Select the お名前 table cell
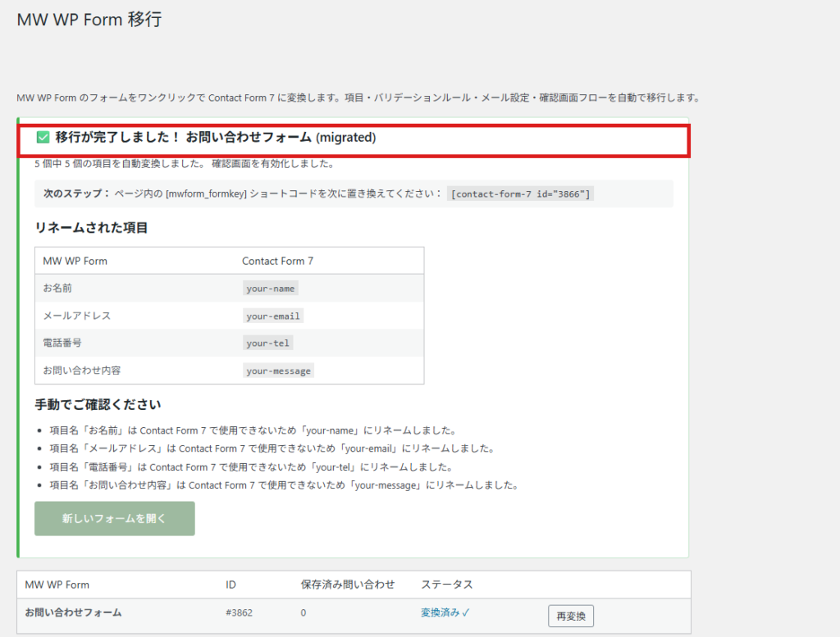The width and height of the screenshot is (840, 637). click(x=57, y=288)
